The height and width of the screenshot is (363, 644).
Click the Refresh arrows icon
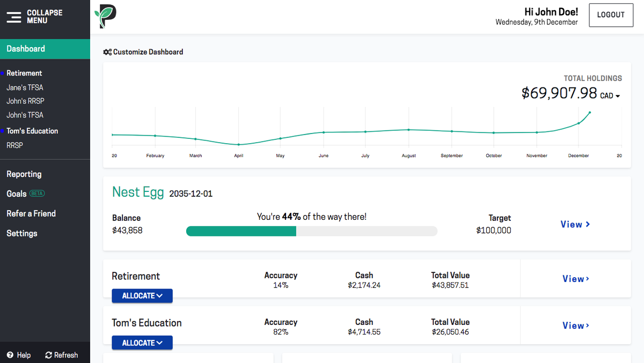(48, 355)
